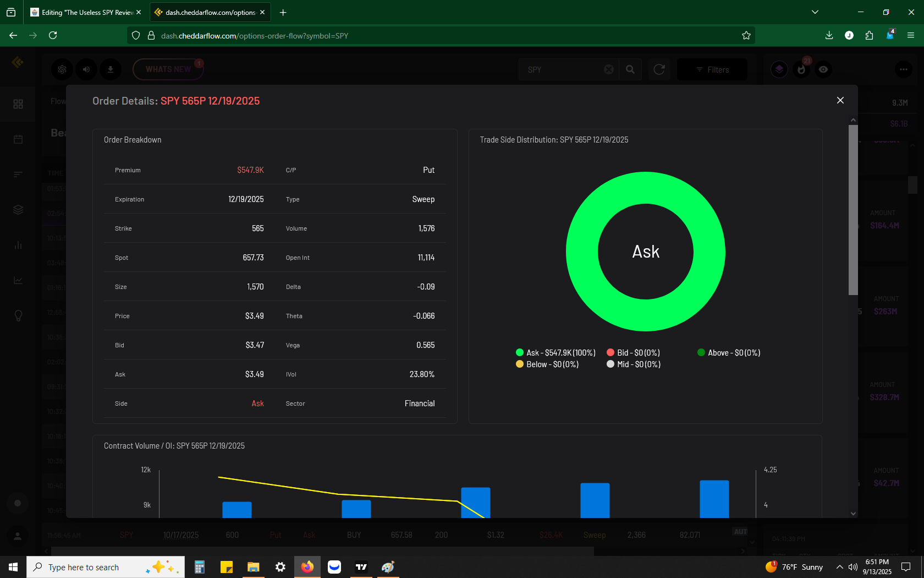Open the Windows Start menu
Viewport: 924px width, 578px height.
pyautogui.click(x=13, y=567)
